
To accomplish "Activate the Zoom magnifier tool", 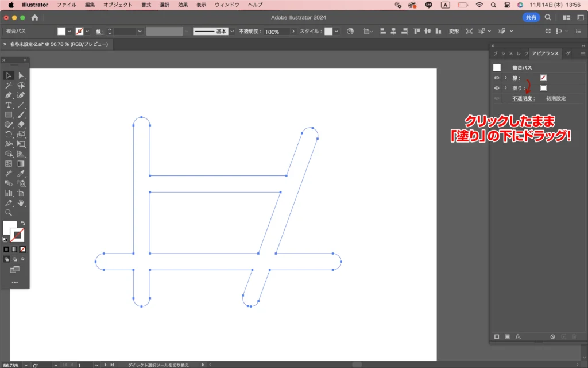I will pyautogui.click(x=9, y=212).
